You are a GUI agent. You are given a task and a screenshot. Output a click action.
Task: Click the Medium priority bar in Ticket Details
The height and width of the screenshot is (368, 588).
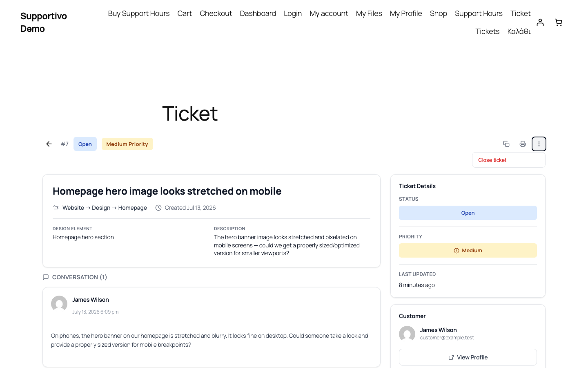[x=468, y=251]
